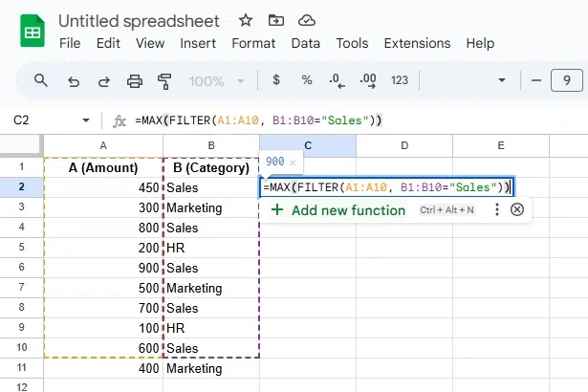Click the name box showing C2
This screenshot has height=392, width=588.
(21, 120)
